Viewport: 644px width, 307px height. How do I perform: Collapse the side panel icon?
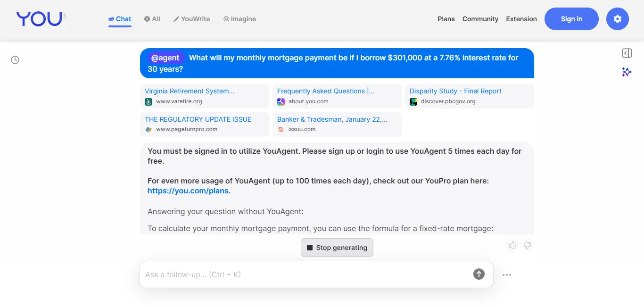coord(627,53)
